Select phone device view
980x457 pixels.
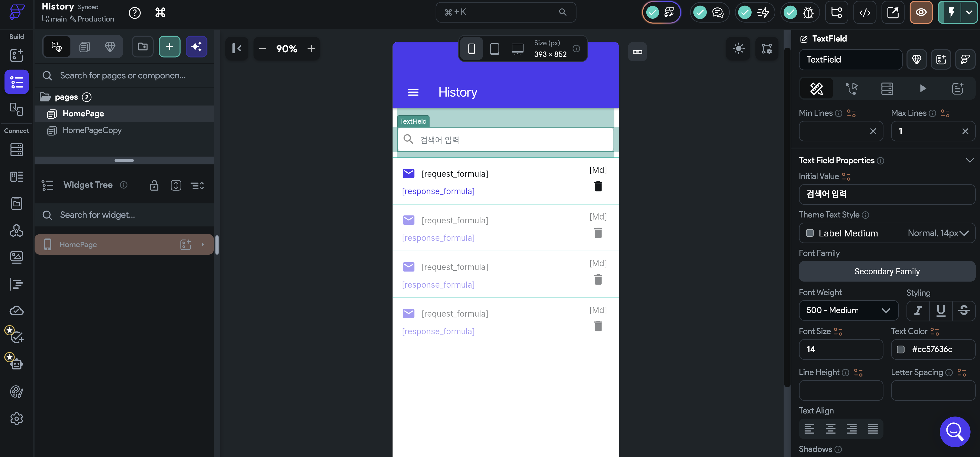pyautogui.click(x=471, y=49)
